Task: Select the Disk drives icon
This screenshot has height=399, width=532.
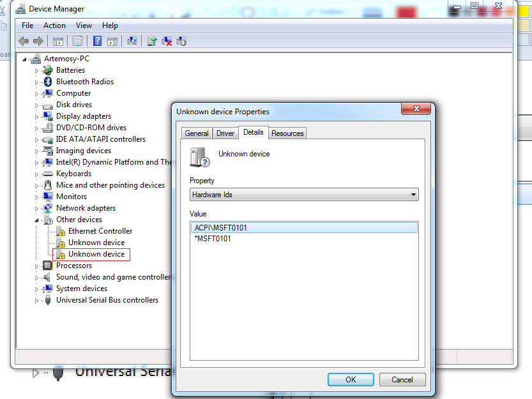Action: pos(48,105)
